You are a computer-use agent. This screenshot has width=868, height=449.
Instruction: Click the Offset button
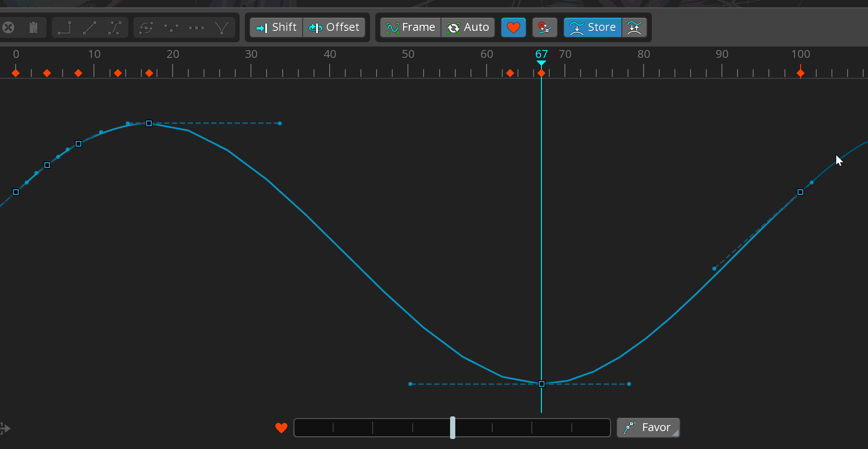[x=334, y=27]
